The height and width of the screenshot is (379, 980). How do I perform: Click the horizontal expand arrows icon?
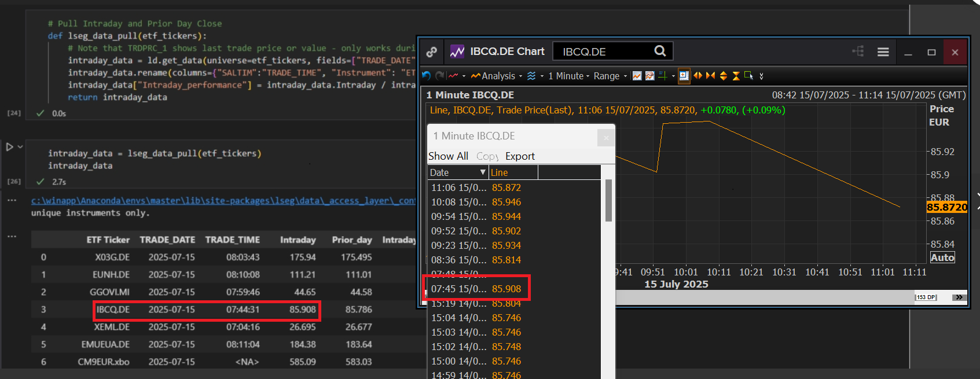pyautogui.click(x=698, y=76)
